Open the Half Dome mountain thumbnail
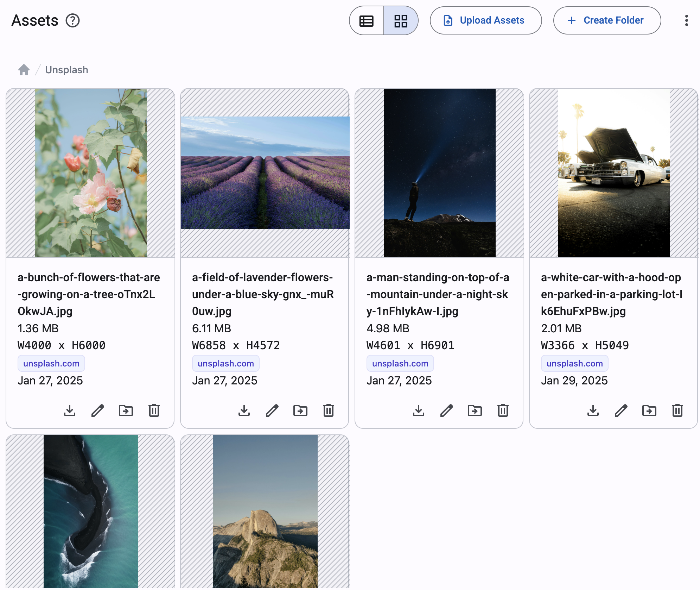Image resolution: width=700 pixels, height=590 pixels. tap(265, 512)
